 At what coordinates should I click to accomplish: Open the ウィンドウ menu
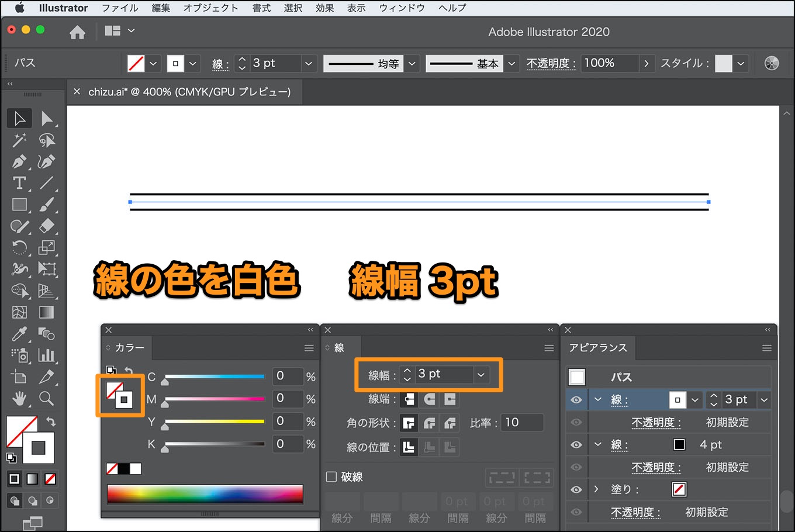point(402,8)
